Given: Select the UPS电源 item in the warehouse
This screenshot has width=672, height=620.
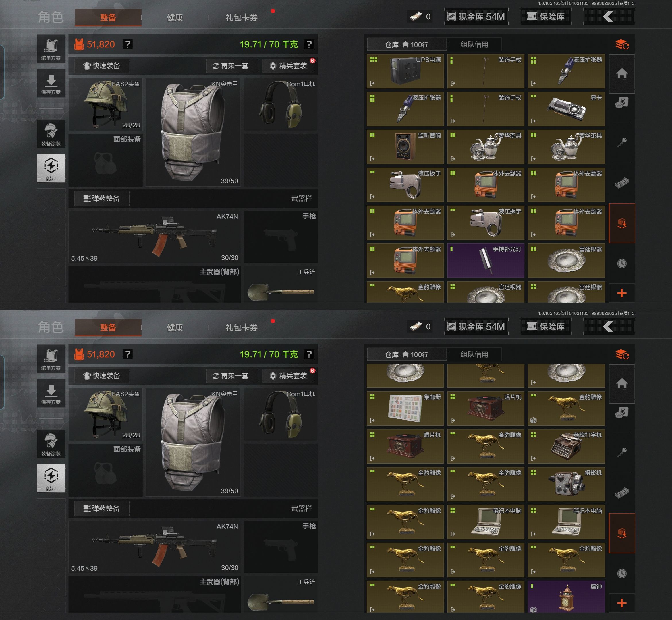Looking at the screenshot, I should pyautogui.click(x=405, y=71).
